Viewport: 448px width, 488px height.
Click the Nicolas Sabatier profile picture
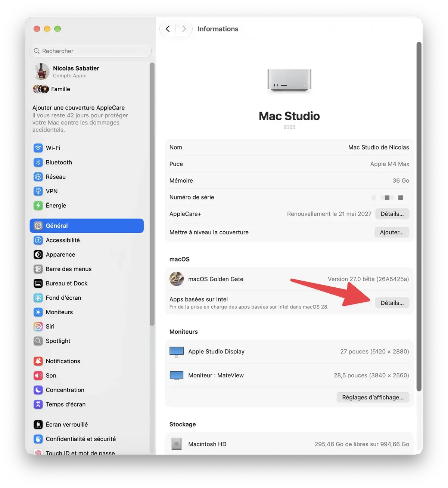click(41, 71)
